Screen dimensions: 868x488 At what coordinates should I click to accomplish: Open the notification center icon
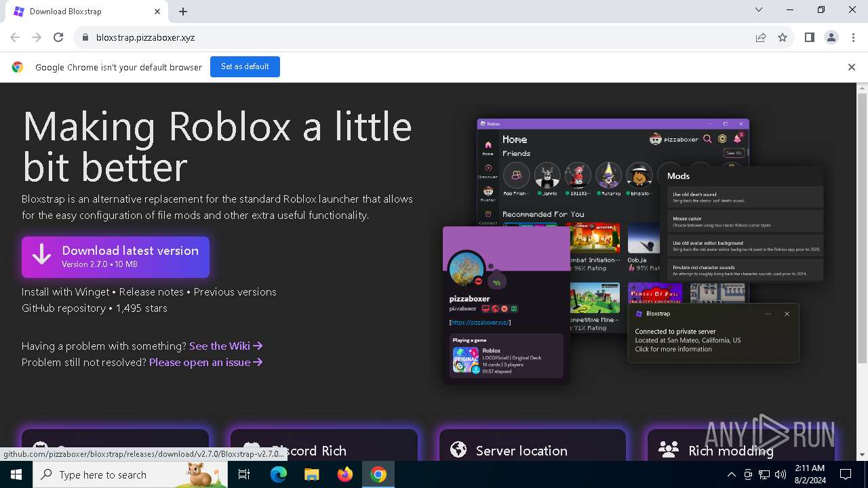click(x=846, y=474)
